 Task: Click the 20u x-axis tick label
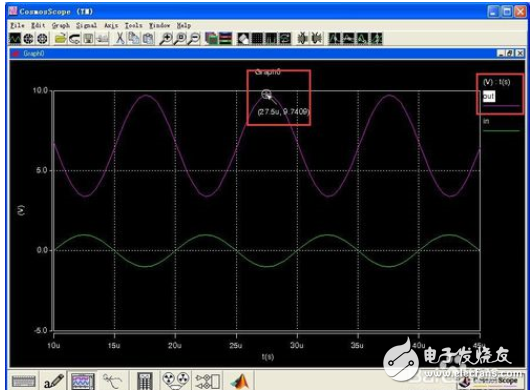point(175,345)
